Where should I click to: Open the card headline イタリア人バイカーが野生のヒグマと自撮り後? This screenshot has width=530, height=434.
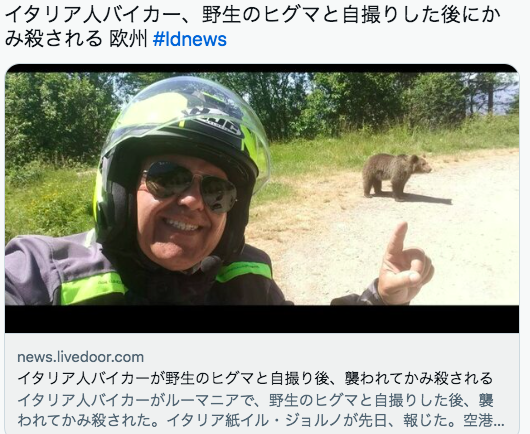tap(255, 378)
